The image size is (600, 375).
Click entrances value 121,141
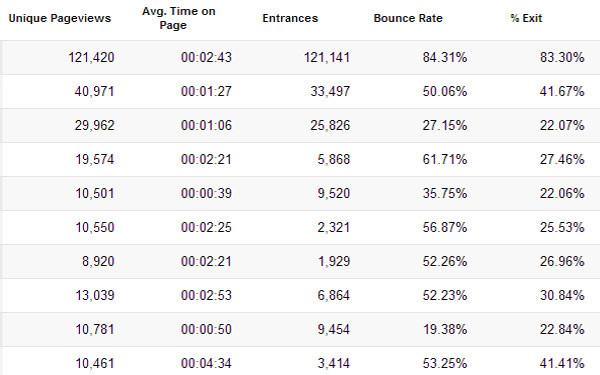327,57
